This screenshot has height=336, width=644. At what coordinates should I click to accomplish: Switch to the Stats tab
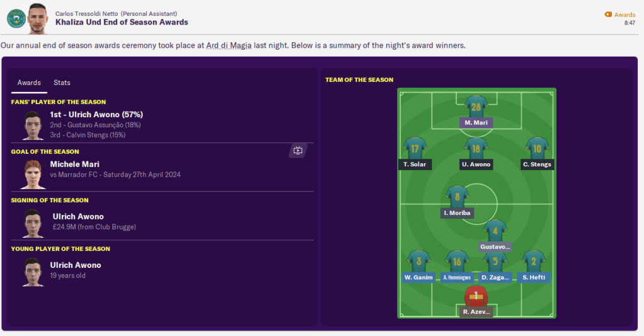(62, 83)
